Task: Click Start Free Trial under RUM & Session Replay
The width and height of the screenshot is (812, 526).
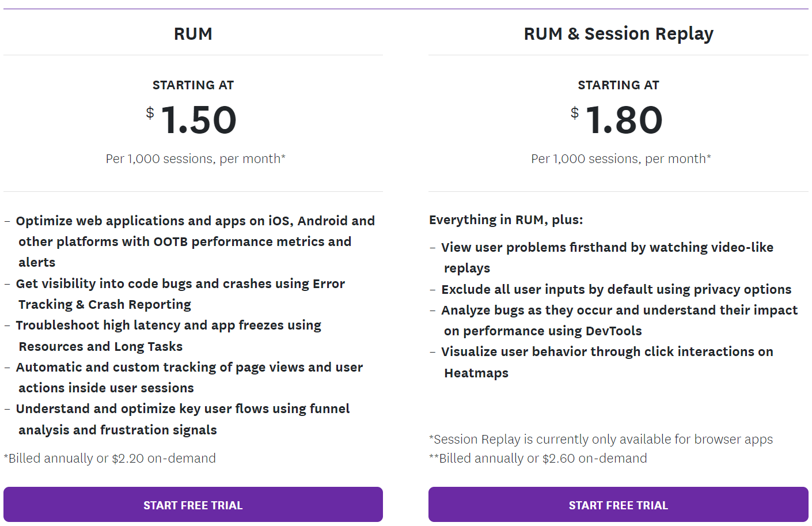Action: coord(618,505)
